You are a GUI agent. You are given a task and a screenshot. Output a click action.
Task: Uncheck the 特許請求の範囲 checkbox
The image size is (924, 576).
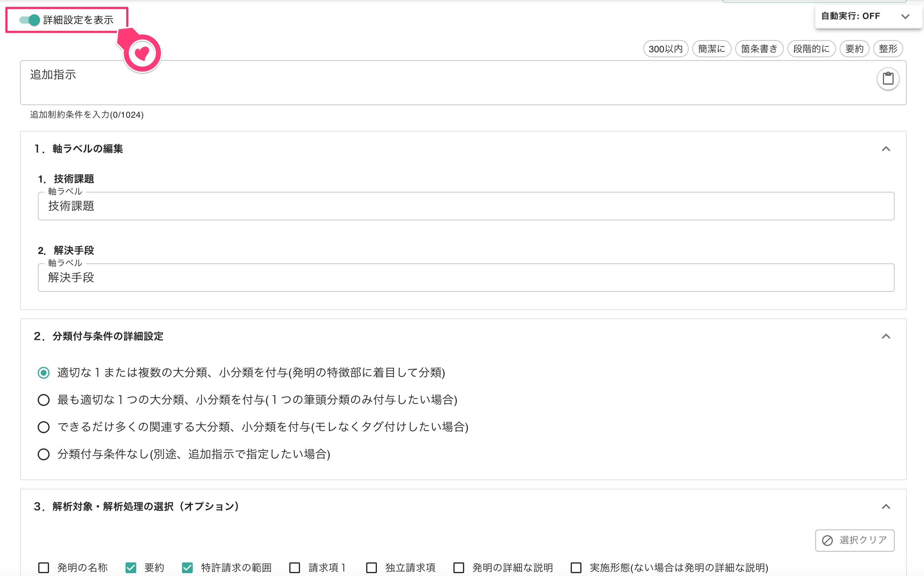[187, 568]
